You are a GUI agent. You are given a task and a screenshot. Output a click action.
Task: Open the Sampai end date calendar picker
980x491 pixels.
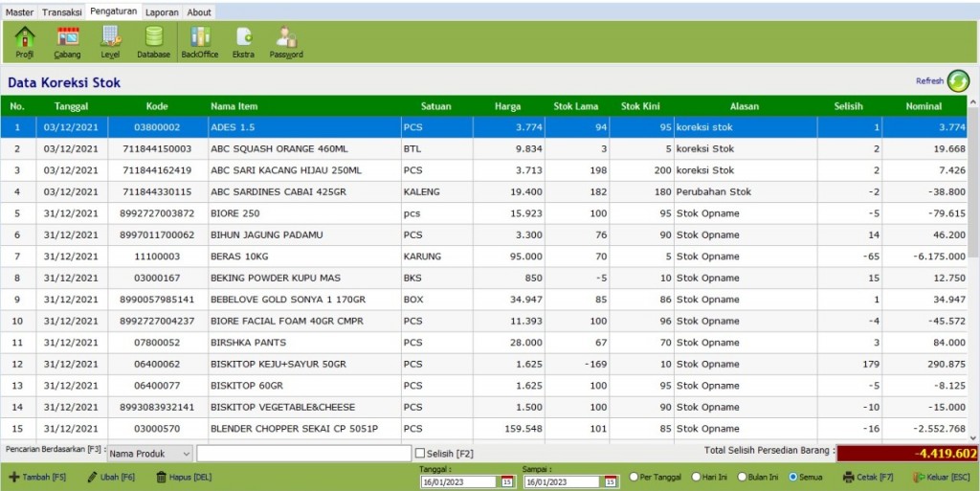coord(611,481)
